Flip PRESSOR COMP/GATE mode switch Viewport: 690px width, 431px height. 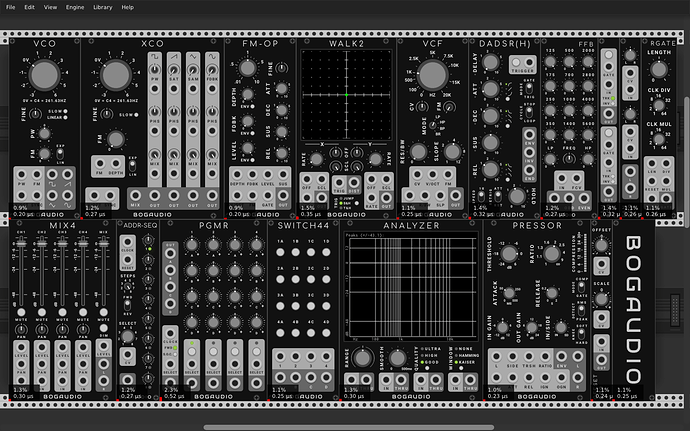tap(582, 287)
